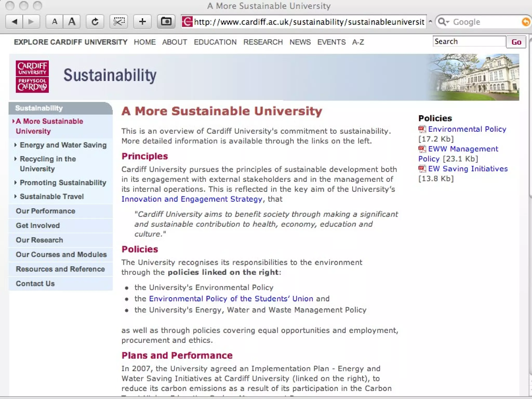Increase text size with large A button
The height and width of the screenshot is (399, 532).
tap(72, 22)
